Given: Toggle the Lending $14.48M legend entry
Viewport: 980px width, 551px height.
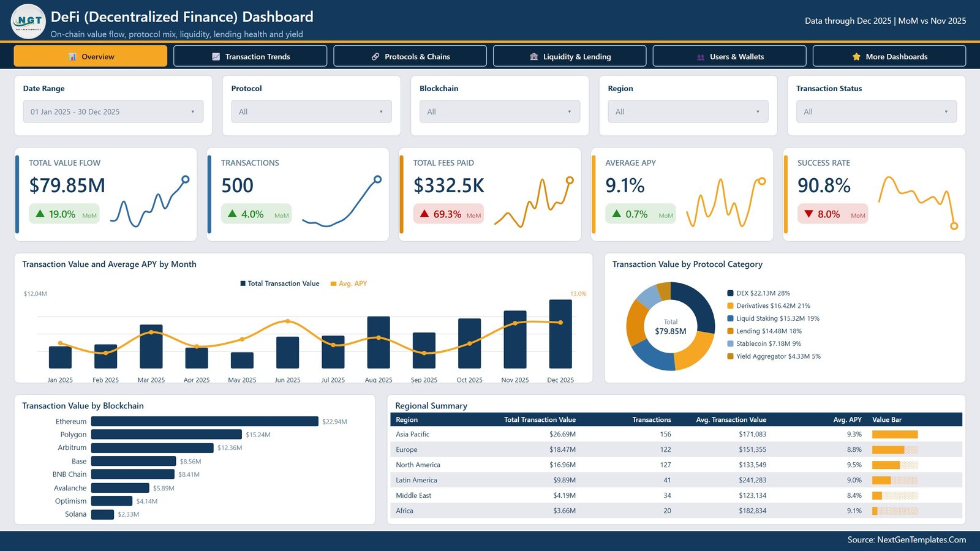Looking at the screenshot, I should [764, 331].
